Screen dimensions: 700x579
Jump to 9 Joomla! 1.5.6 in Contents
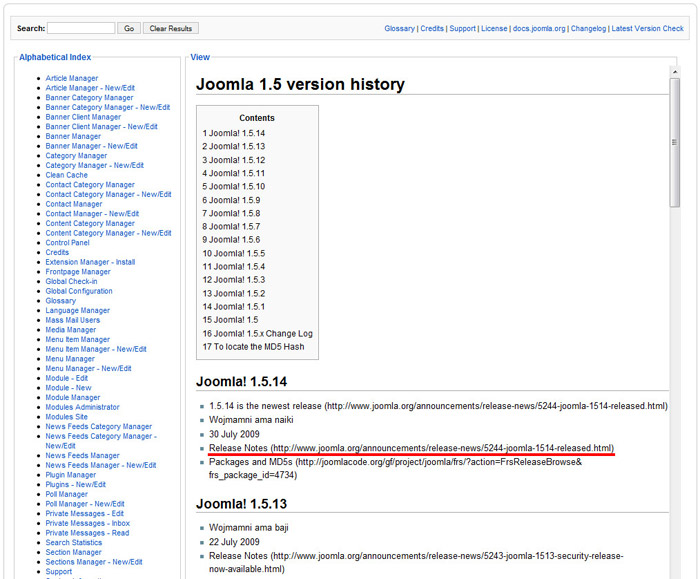tap(231, 240)
